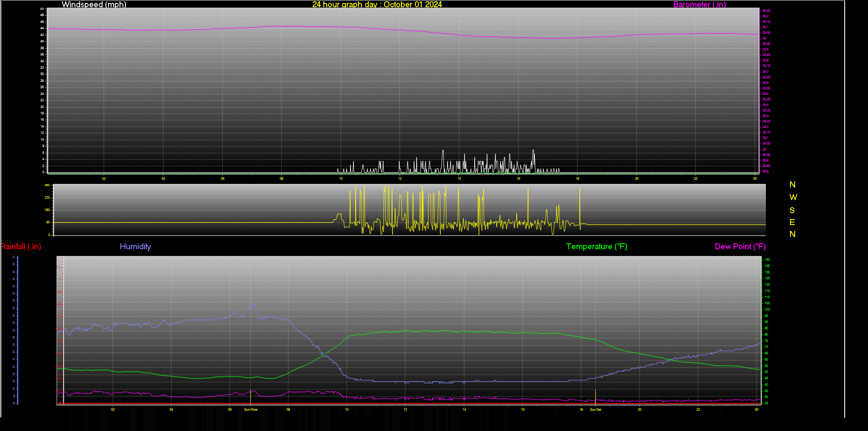Click the yellow Sun Rise marker line

(x=250, y=397)
